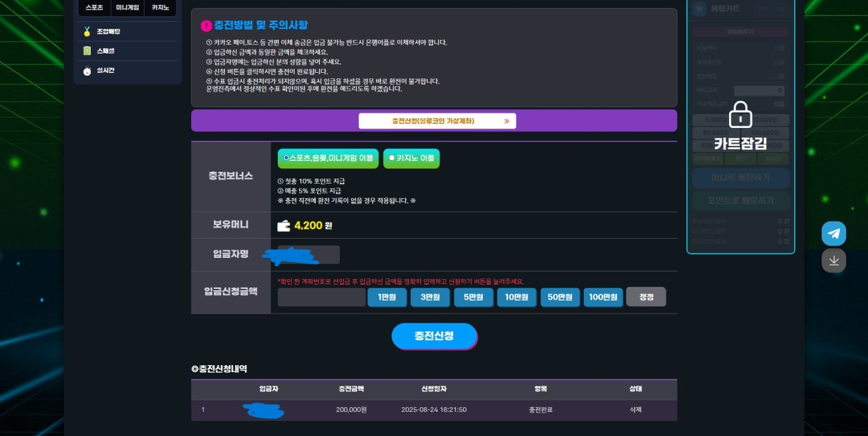
Task: Click the 입금자 column header
Action: pos(269,389)
